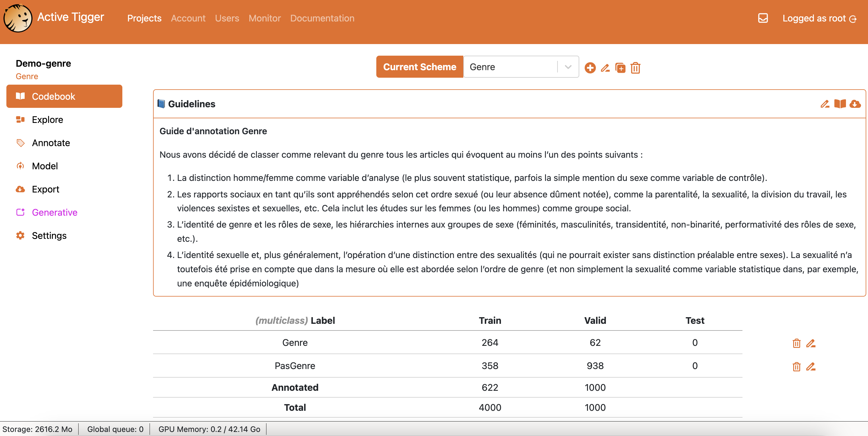
Task: Delete the current scheme trash icon
Action: (x=635, y=68)
